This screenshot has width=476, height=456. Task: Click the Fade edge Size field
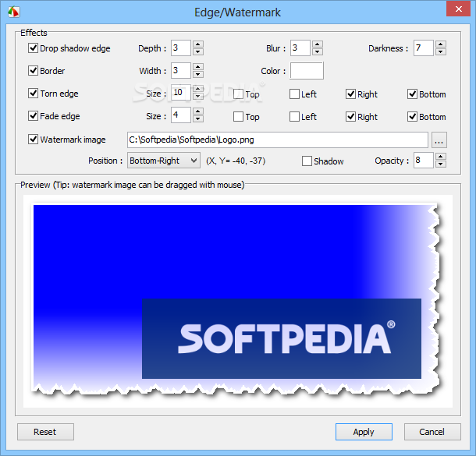181,115
